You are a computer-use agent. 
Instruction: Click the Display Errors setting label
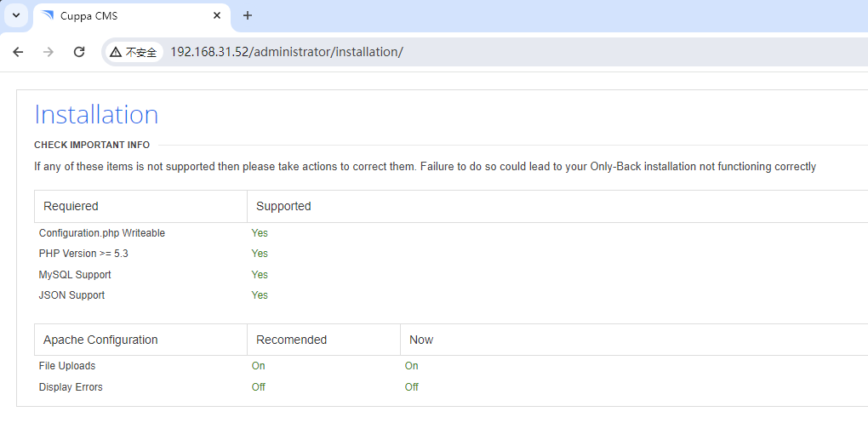[x=71, y=387]
